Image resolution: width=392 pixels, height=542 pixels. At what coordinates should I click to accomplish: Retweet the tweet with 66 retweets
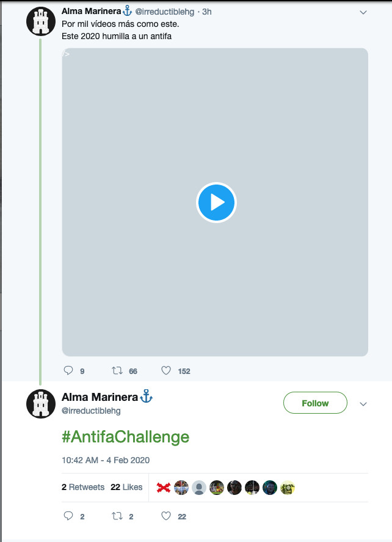point(117,370)
